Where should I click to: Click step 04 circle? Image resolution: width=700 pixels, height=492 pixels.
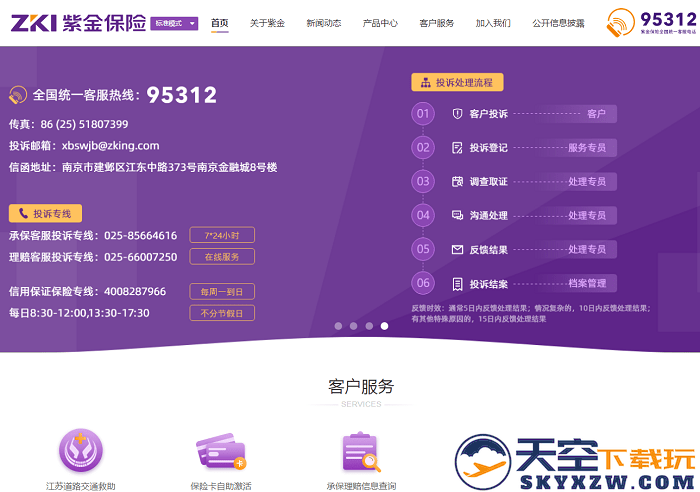423,215
